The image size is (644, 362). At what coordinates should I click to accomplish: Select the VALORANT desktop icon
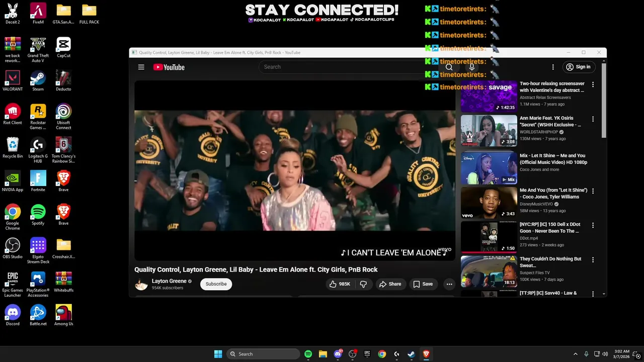[13, 80]
